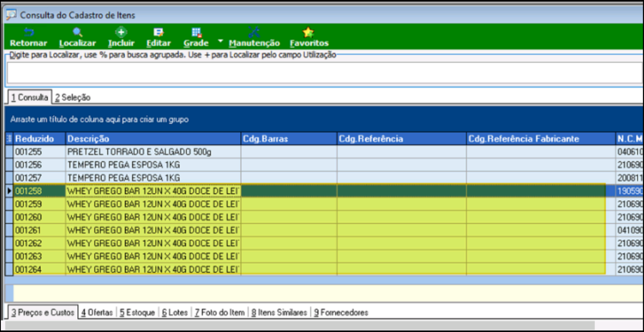The height and width of the screenshot is (332, 644).
Task: Sort by the Reduzido column header
Action: pos(40,138)
